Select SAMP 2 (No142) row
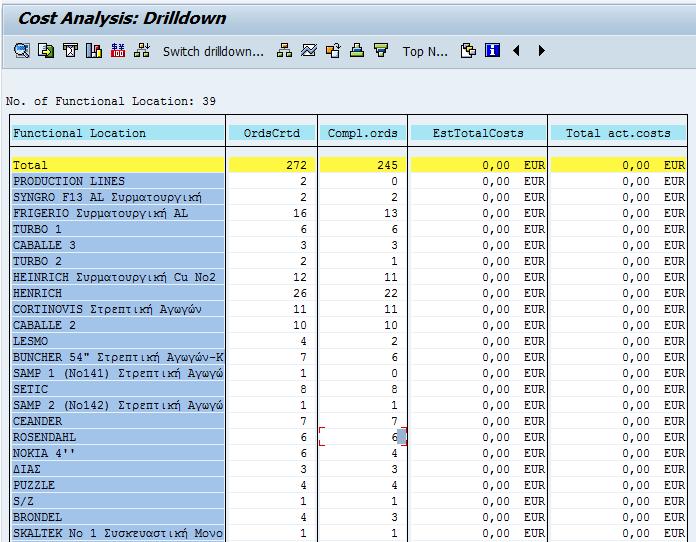This screenshot has width=696, height=542. click(118, 405)
